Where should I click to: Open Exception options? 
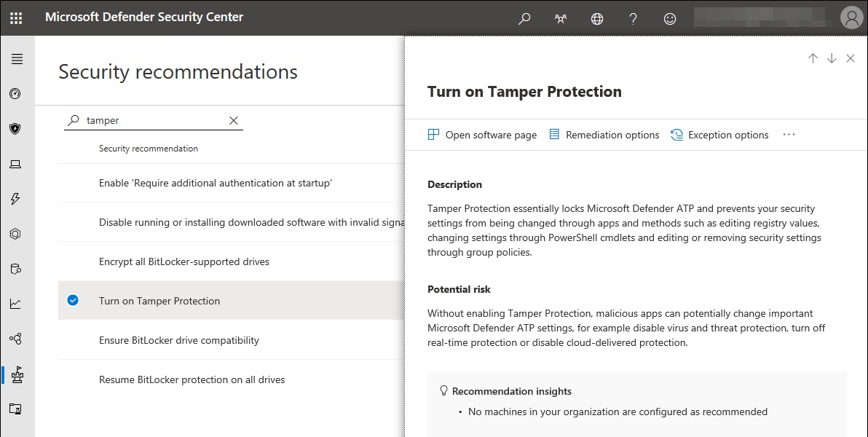pyautogui.click(x=719, y=135)
